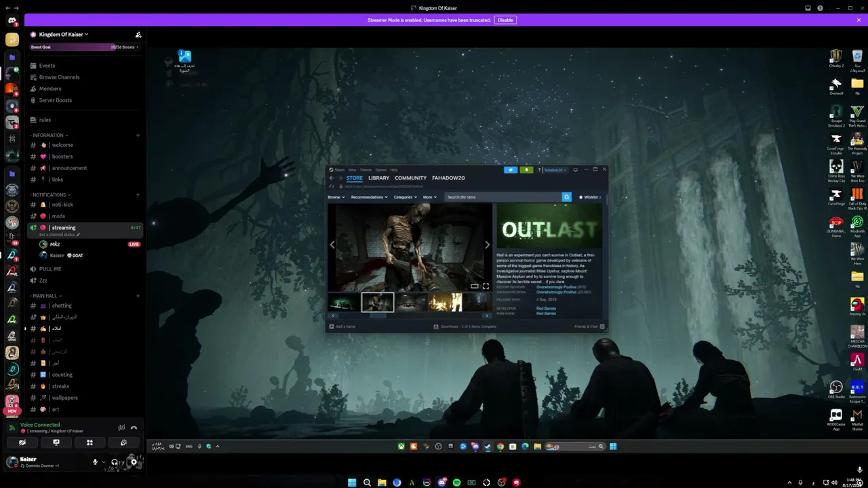This screenshot has width=868, height=488.
Task: Open the rules channel
Action: [85, 120]
